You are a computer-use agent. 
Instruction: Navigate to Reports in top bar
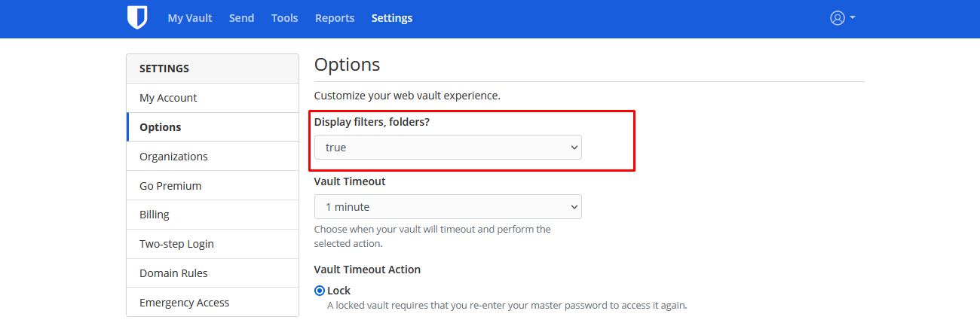(335, 18)
